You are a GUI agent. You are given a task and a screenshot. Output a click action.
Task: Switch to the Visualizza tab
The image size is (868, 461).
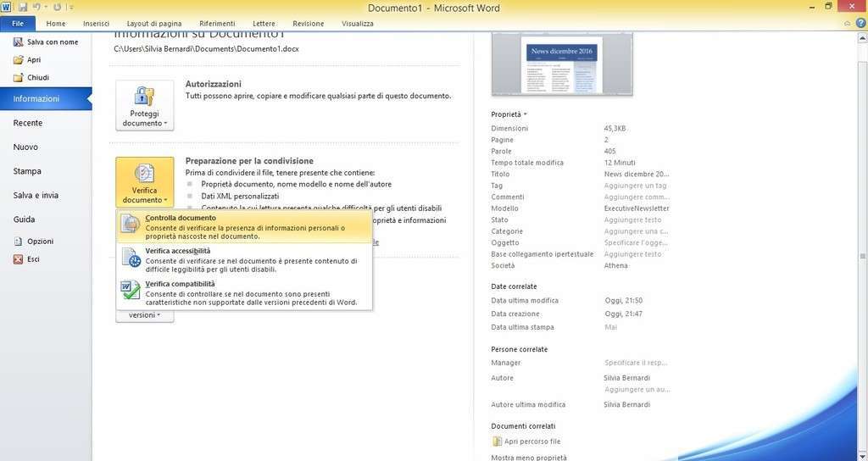[358, 23]
